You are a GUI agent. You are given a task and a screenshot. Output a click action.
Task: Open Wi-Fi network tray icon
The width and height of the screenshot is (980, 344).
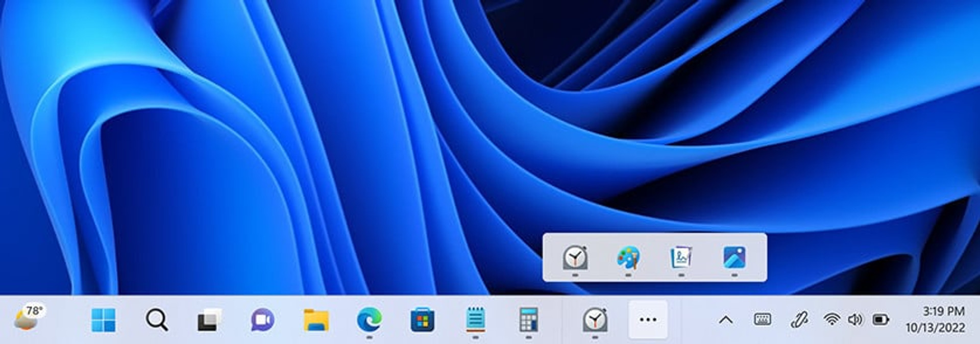831,320
